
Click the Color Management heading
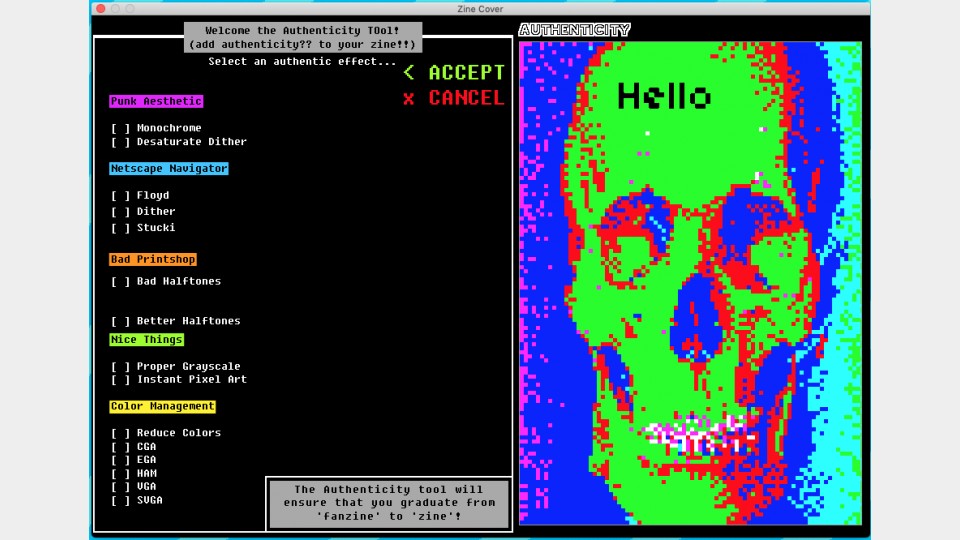coord(162,406)
